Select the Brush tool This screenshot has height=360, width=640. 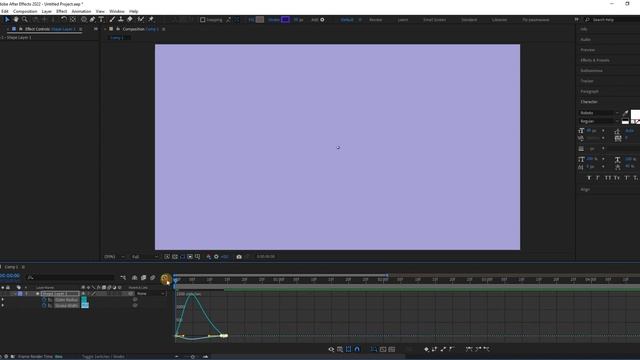pyautogui.click(x=112, y=19)
